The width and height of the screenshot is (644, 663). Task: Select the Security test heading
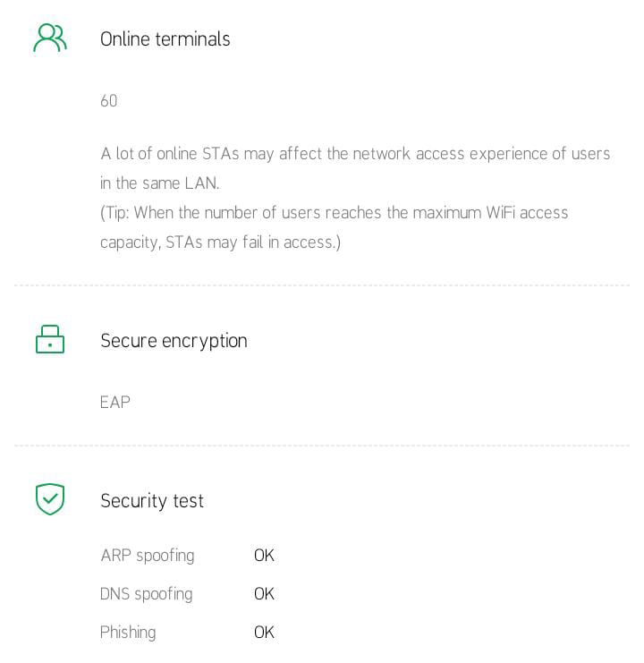(x=152, y=501)
